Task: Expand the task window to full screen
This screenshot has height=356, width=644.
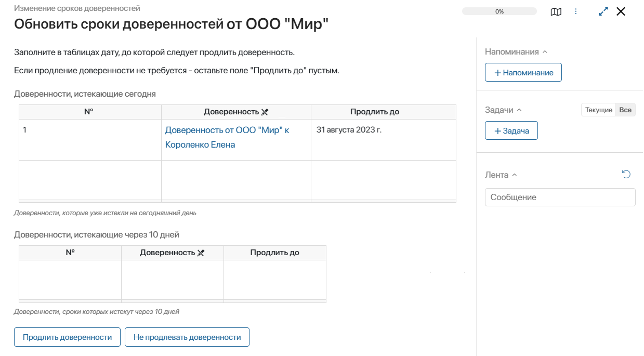Action: pos(603,11)
